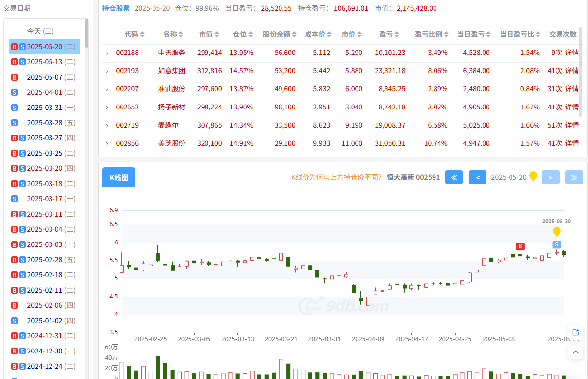The image size is (588, 379).
Task: Select trade date 2024-12-24
Action: 45,367
